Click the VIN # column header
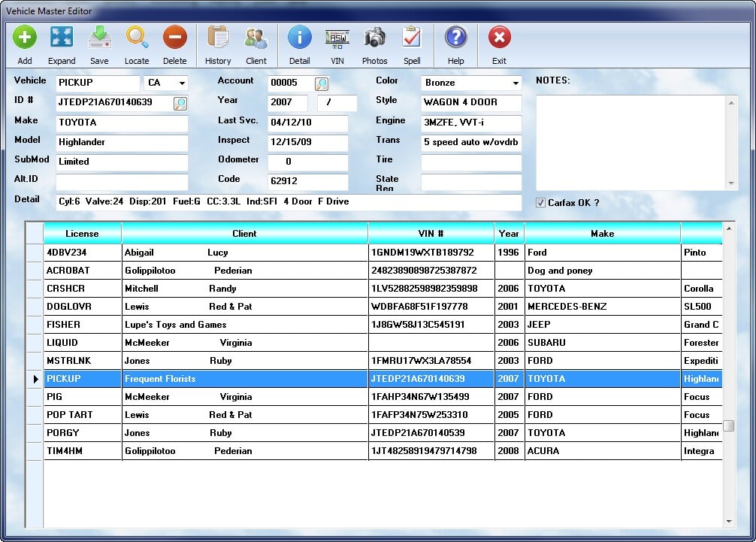The image size is (756, 542). [431, 234]
